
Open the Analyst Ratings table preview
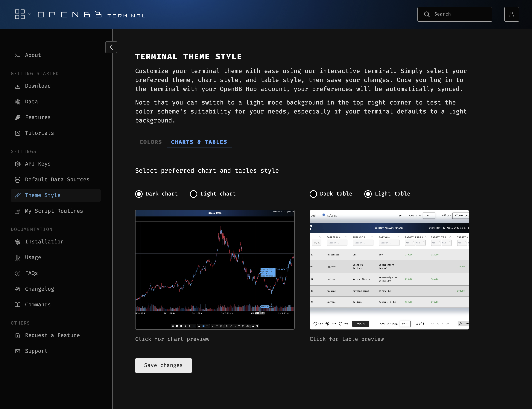tap(389, 269)
